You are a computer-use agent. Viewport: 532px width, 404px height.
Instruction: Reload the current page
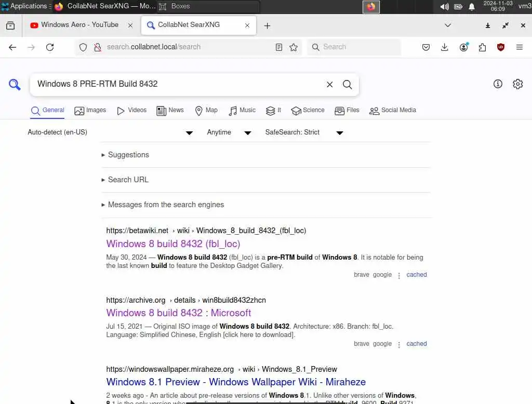(50, 47)
